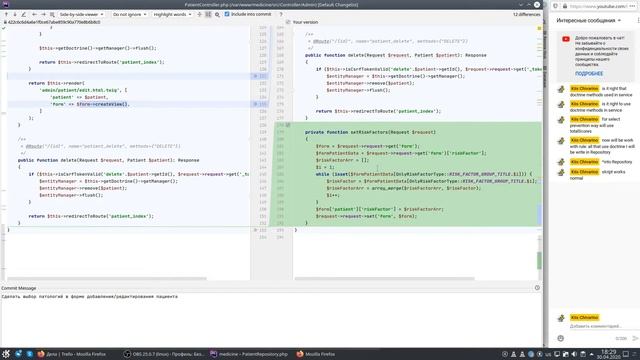Click Commit Message label
Image resolution: width=640 pixels, height=360 pixels.
pyautogui.click(x=19, y=288)
